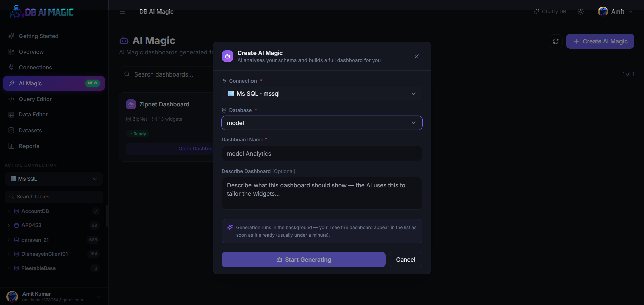
Task: Open Connections page
Action: pos(54,67)
